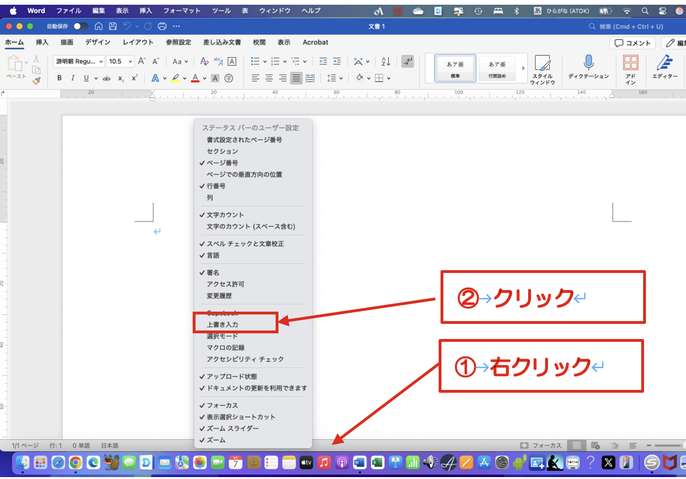Toggle the AutoSave switch
The height and width of the screenshot is (479, 686).
tap(80, 26)
